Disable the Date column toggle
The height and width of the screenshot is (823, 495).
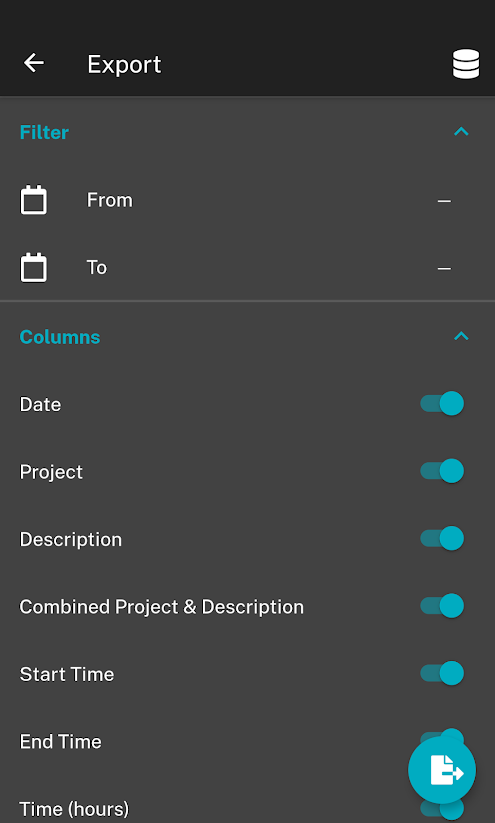(442, 404)
